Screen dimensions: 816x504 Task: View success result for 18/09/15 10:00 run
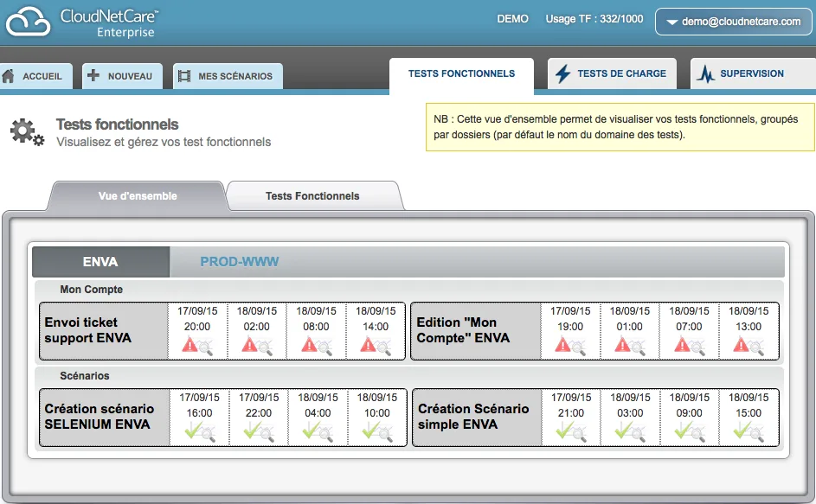377,431
